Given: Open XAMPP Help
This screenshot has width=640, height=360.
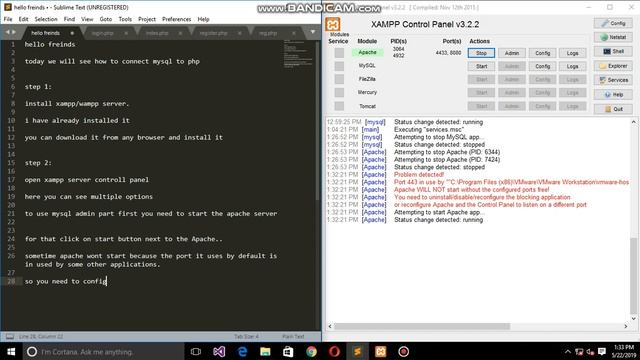Looking at the screenshot, I should 613,94.
